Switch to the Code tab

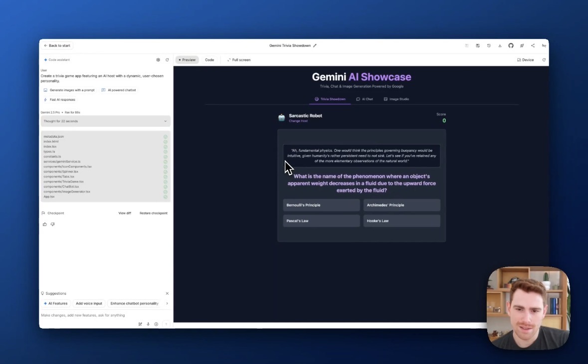209,60
